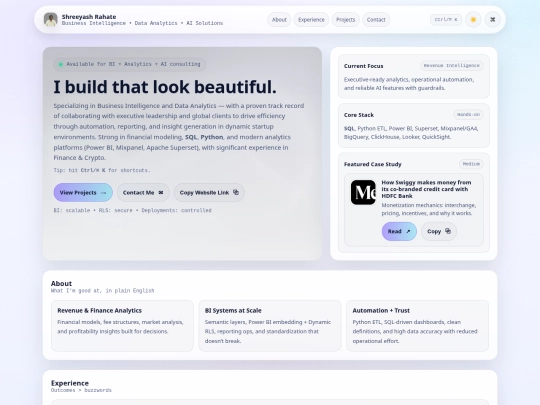540x405 pixels.
Task: Select the Revenue & Finance Analytics card
Action: tap(122, 326)
